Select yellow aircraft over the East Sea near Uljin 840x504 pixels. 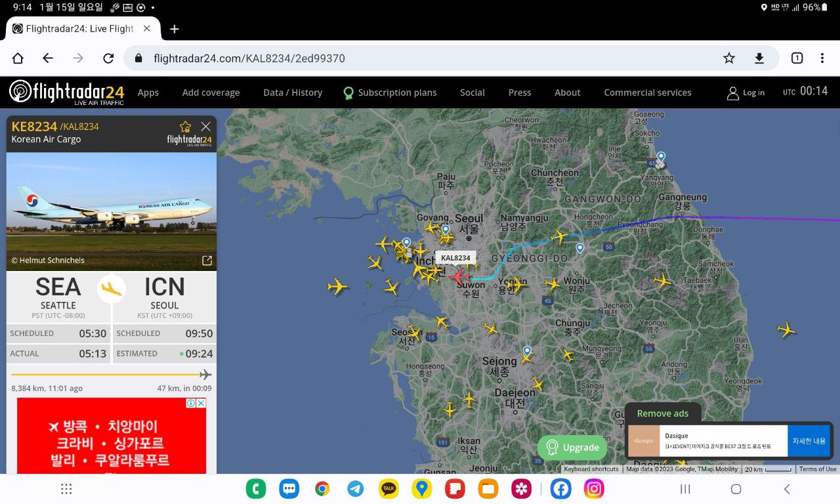786,329
